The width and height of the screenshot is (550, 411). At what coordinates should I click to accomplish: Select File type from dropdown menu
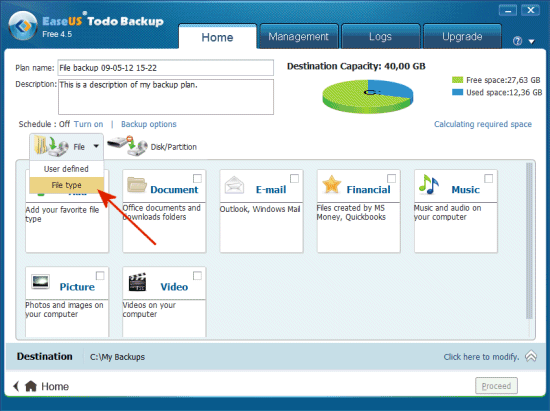point(66,185)
